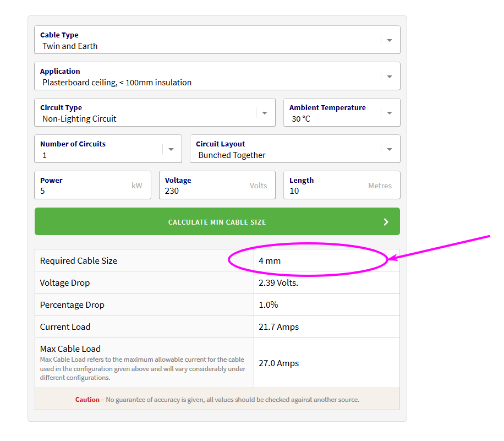This screenshot has height=441, width=504.
Task: Expand the Number of Circuits dropdown
Action: [x=171, y=149]
